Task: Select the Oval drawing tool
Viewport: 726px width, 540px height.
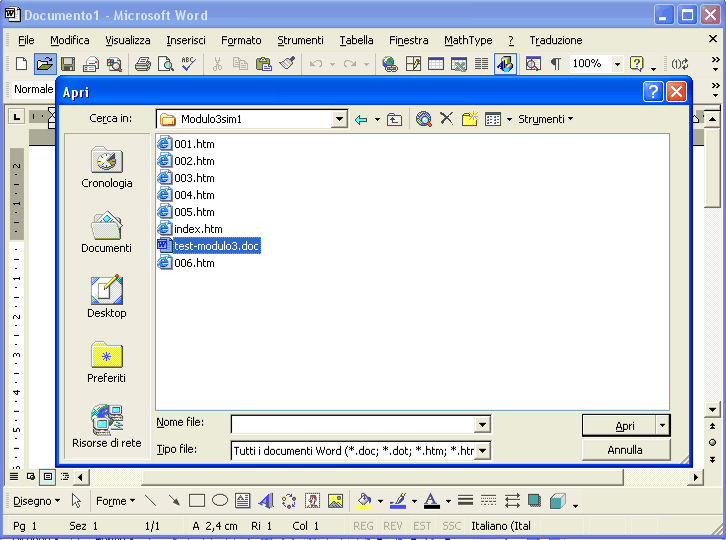Action: click(220, 500)
